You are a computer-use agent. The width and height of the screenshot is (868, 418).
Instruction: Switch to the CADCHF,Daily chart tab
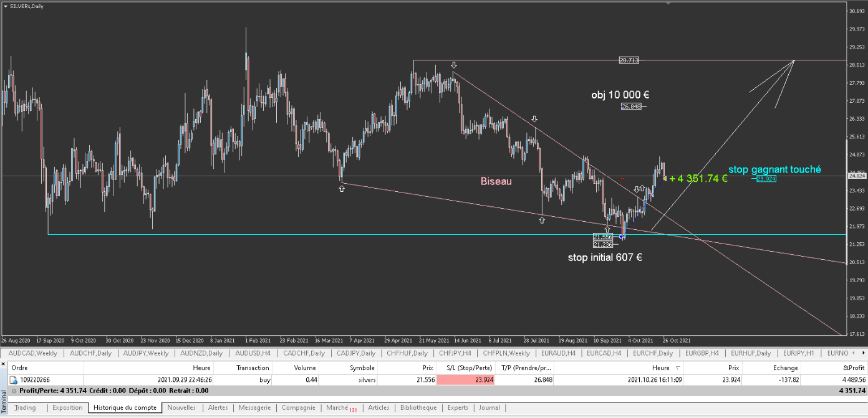[303, 353]
